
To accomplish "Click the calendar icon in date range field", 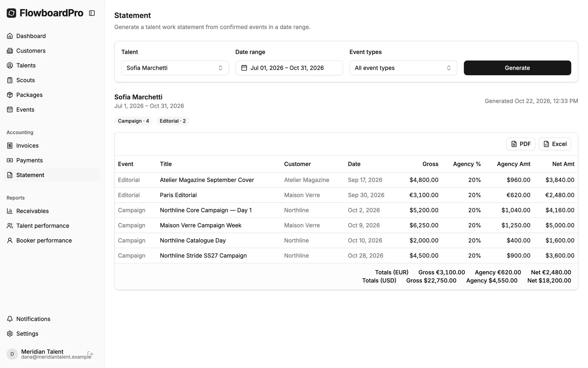I will coord(244,68).
